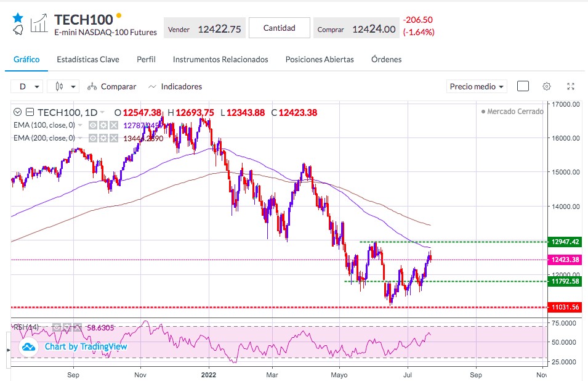The width and height of the screenshot is (588, 381).
Task: Click the minus box icon beside TECH100, 1D
Action: click(30, 112)
